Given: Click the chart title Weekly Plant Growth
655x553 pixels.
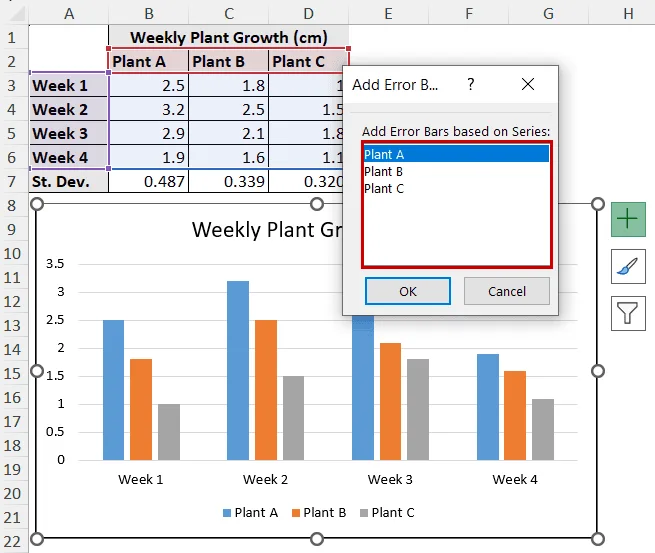Looking at the screenshot, I should [267, 230].
